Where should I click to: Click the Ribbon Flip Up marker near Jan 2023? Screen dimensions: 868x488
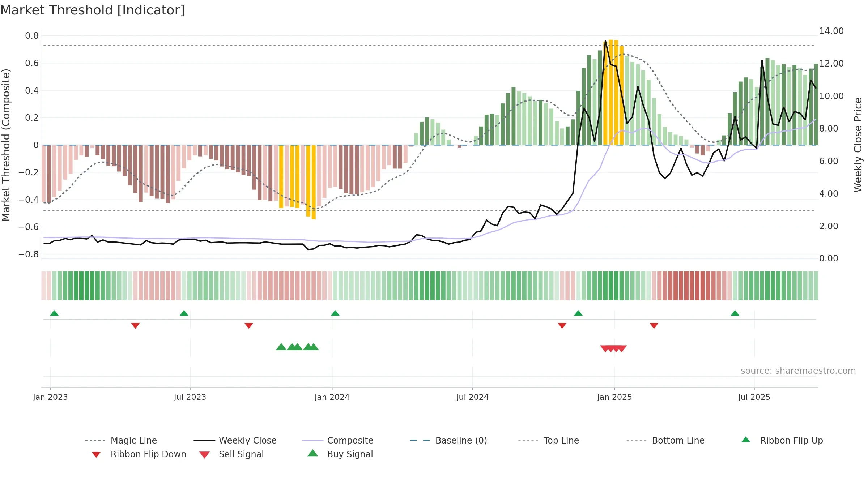pyautogui.click(x=54, y=313)
